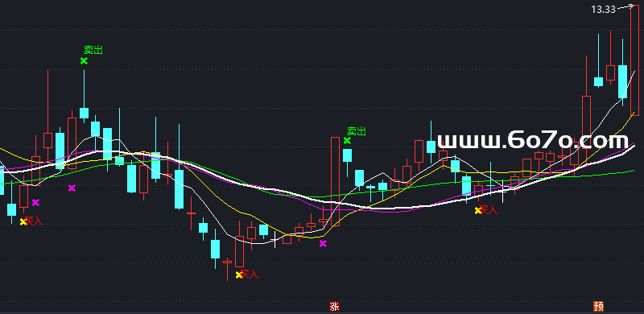Select magenta X just above leftmost 买入 label
The width and height of the screenshot is (644, 314).
point(35,202)
